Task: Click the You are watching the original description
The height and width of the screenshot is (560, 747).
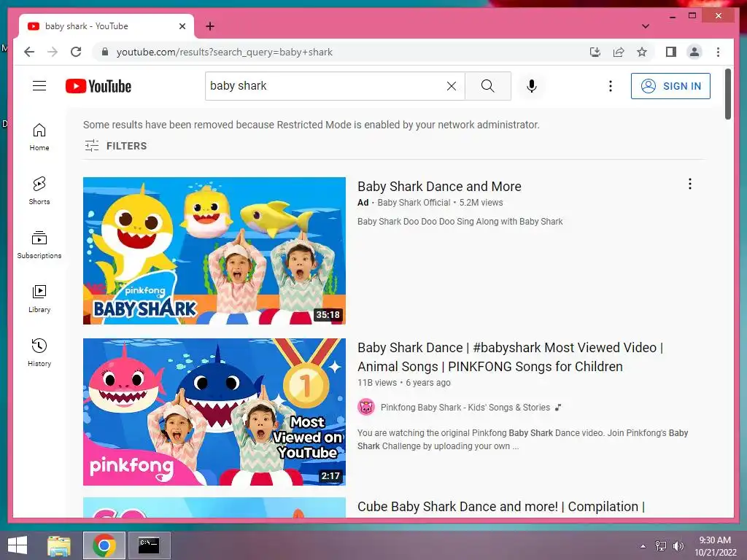Action: [522, 440]
